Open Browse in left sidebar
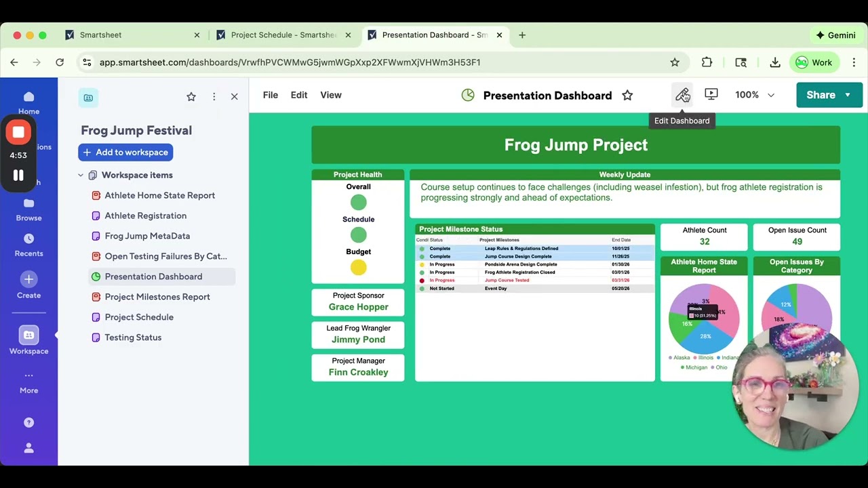Screen dimensions: 868x488 (x=28, y=209)
